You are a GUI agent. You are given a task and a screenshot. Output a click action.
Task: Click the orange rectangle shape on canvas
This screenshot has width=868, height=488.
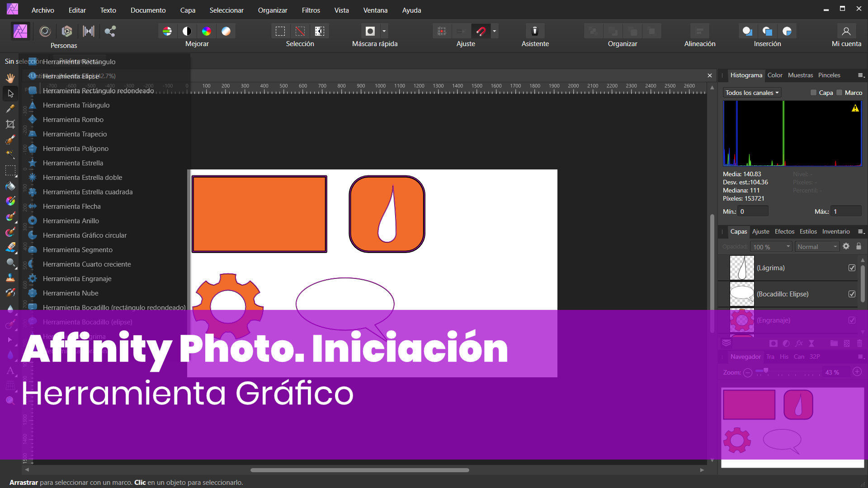pos(259,214)
